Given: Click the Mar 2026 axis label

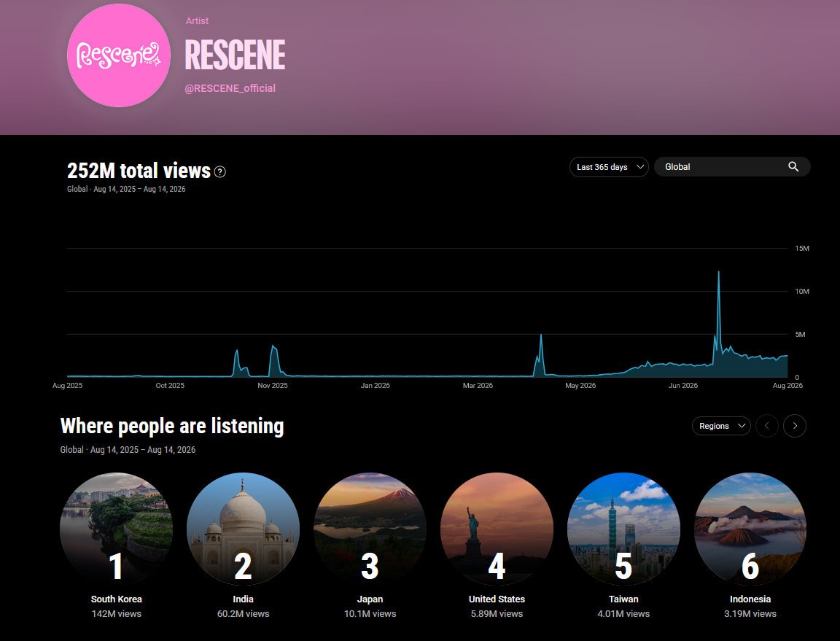Looking at the screenshot, I should tap(478, 385).
